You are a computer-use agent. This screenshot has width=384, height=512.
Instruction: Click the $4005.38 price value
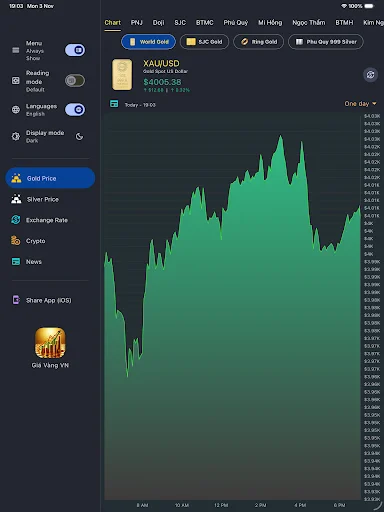162,82
